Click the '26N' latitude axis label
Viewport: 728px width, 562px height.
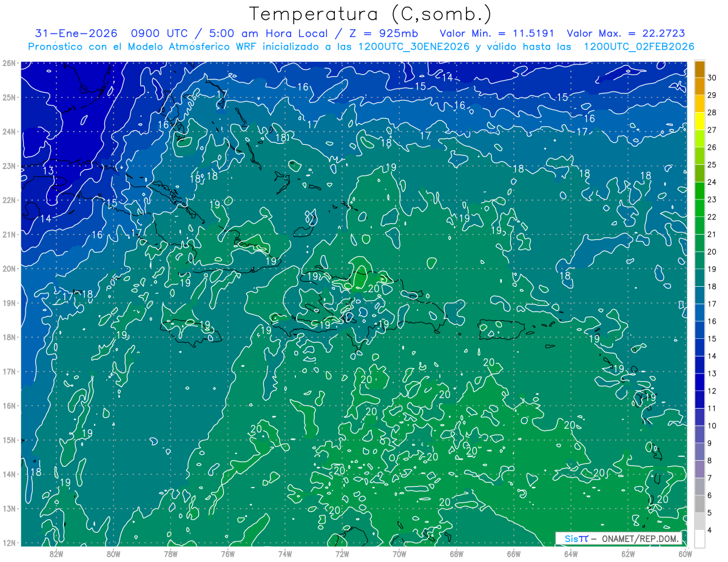click(9, 63)
